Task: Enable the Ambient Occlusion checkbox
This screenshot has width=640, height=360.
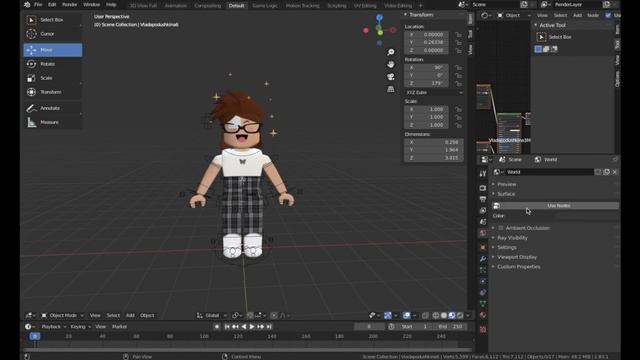Action: pos(501,228)
